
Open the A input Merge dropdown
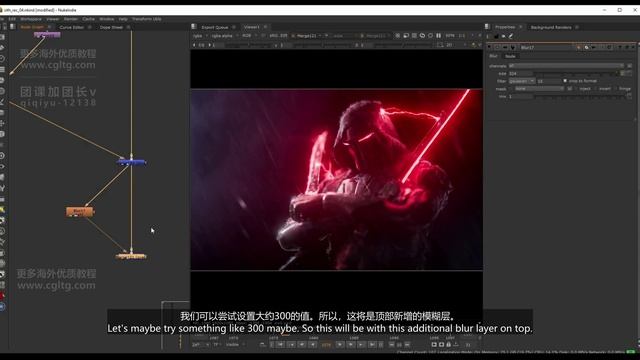(x=309, y=36)
